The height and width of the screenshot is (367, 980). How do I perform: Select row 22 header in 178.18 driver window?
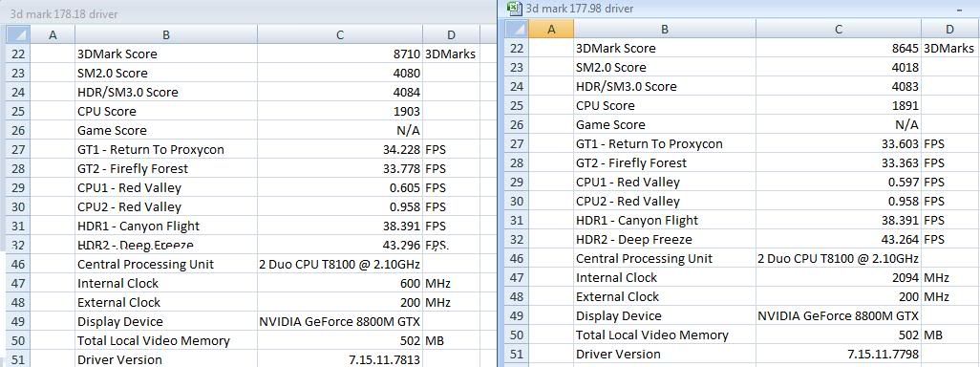point(17,54)
